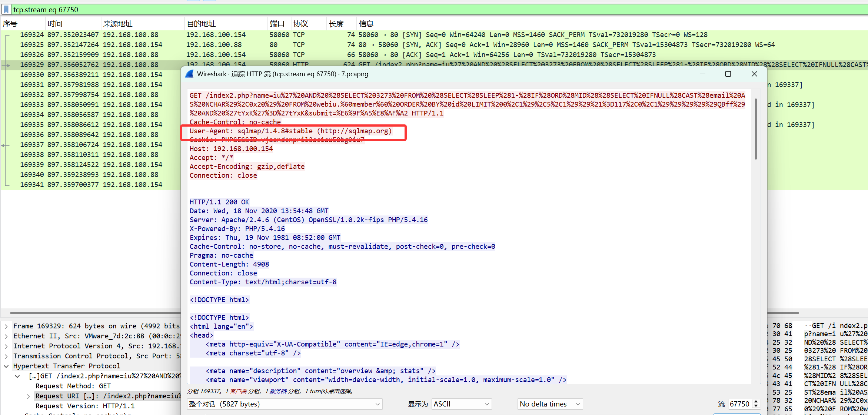
Task: Collapse the Hypertext Transfer Protocol node
Action: pyautogui.click(x=6, y=366)
